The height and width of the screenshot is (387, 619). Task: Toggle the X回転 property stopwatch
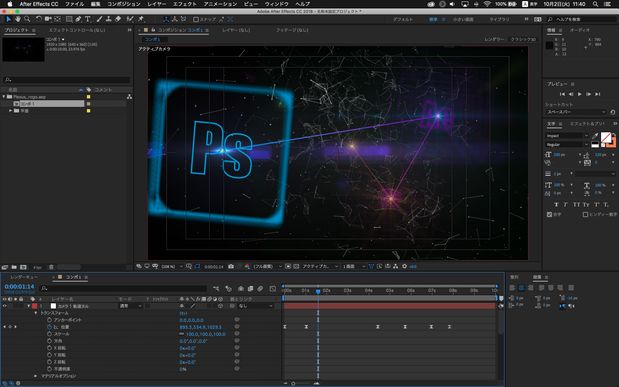[49, 348]
